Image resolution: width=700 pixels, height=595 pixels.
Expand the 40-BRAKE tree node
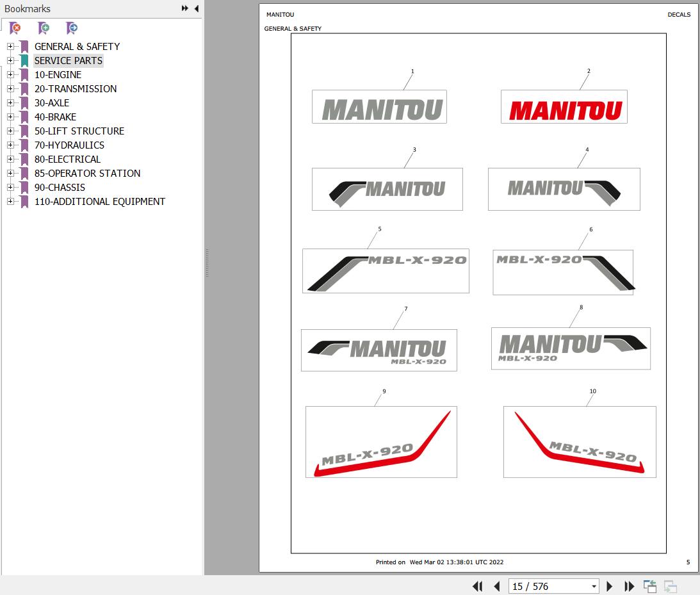[10, 117]
